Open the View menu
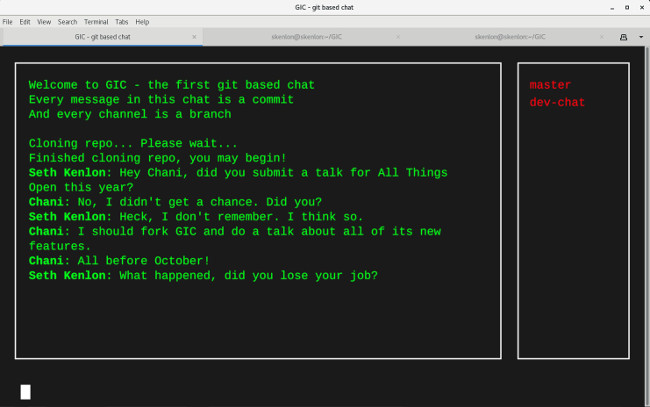The width and height of the screenshot is (650, 407). [x=44, y=21]
